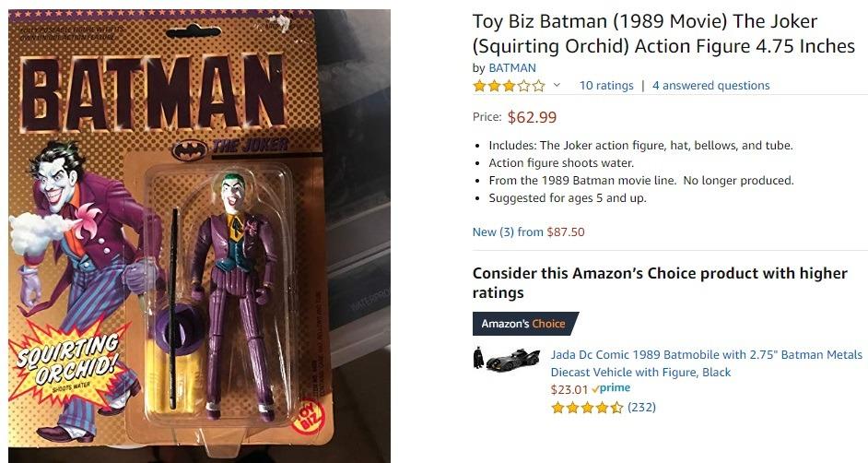Open the 10 ratings link
Viewport: 868px width, 463px height.
tap(606, 86)
